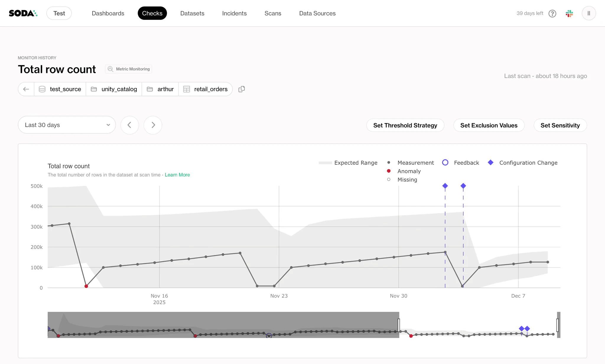605x364 pixels.
Task: Click the SODA logo
Action: [x=23, y=13]
